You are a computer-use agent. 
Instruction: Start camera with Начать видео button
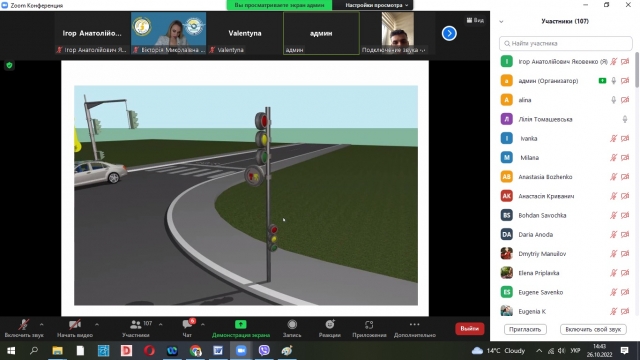coord(75,329)
